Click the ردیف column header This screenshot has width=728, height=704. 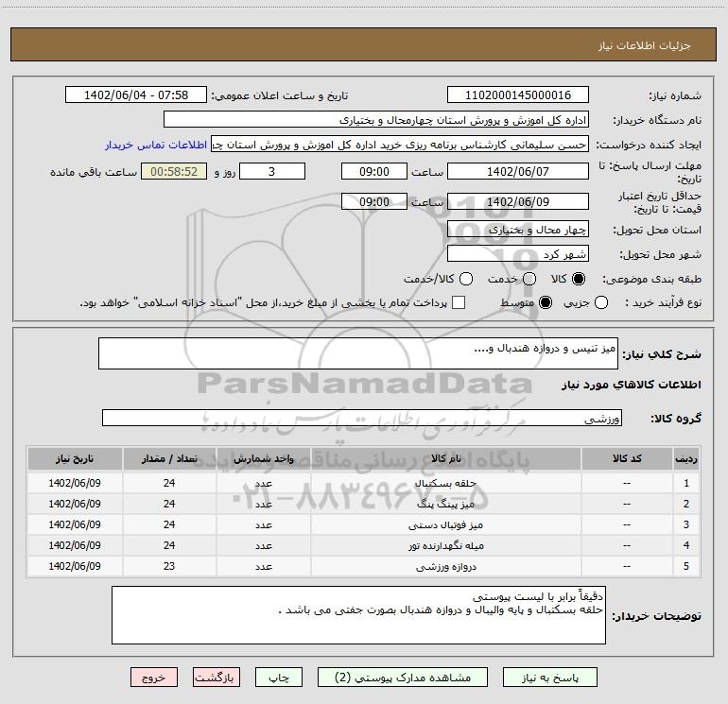point(686,458)
